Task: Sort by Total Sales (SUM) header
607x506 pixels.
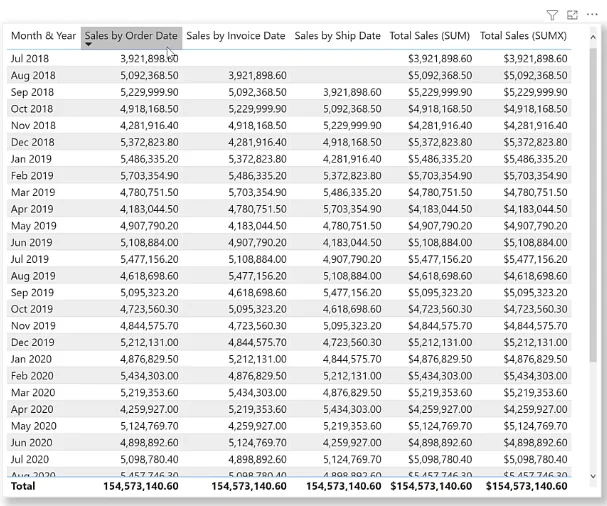Action: pos(430,36)
